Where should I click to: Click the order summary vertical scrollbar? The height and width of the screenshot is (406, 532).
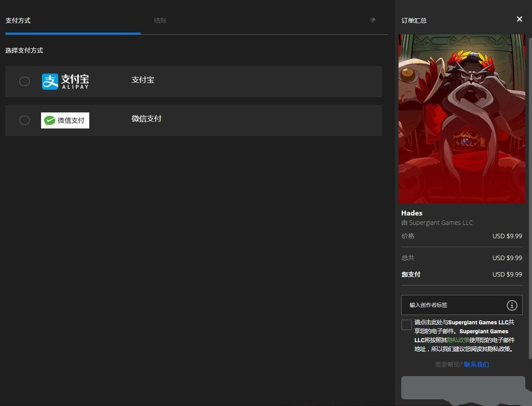tap(530, 178)
